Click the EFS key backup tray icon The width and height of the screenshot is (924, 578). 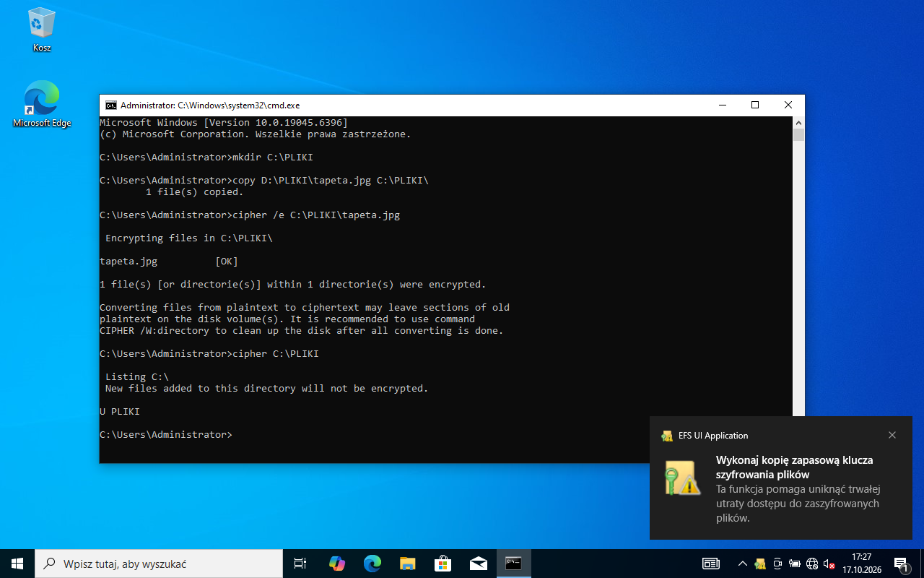pos(760,564)
